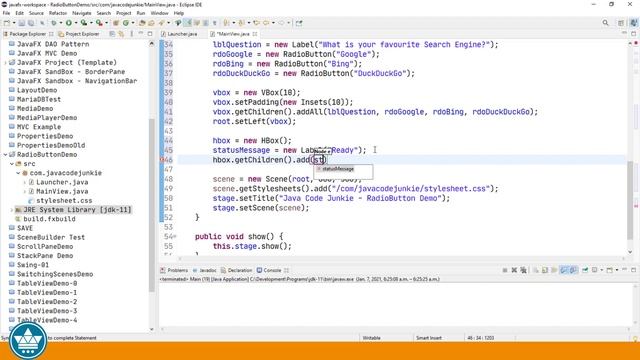Toggle the Mark Occurrences toolbar icon
The image size is (640, 360).
coord(187,23)
